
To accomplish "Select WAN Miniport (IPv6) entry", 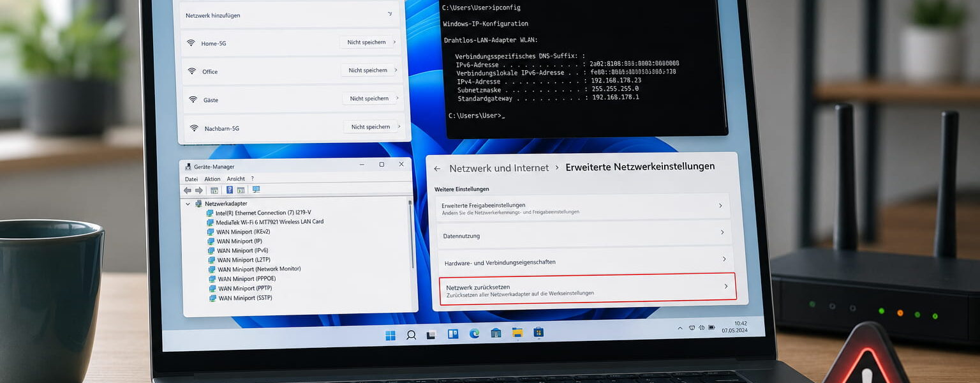I will (x=242, y=251).
